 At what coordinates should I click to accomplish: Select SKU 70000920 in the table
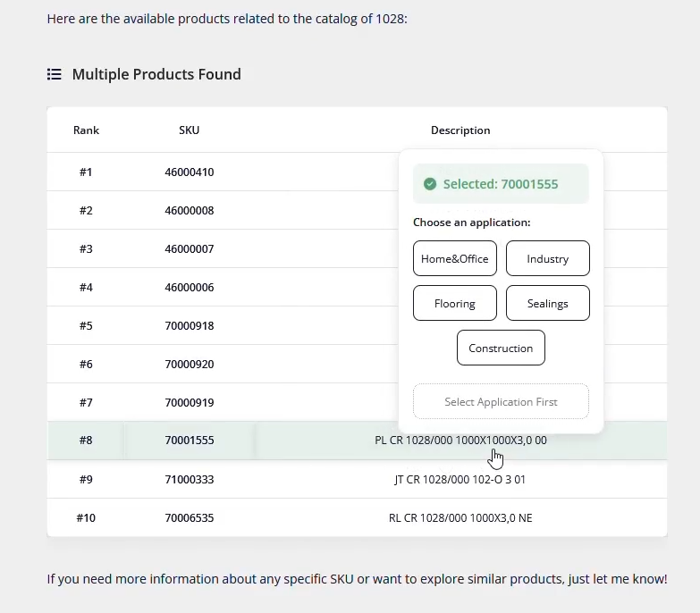click(x=190, y=364)
